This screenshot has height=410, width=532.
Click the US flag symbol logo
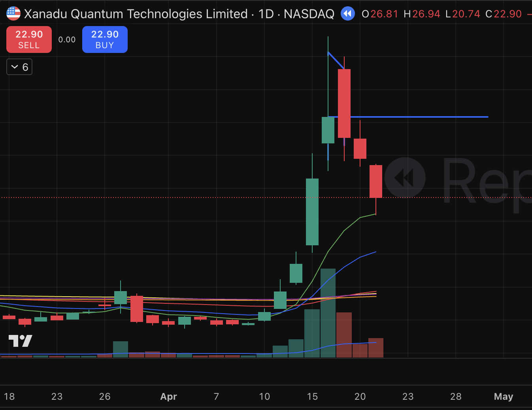coord(13,14)
